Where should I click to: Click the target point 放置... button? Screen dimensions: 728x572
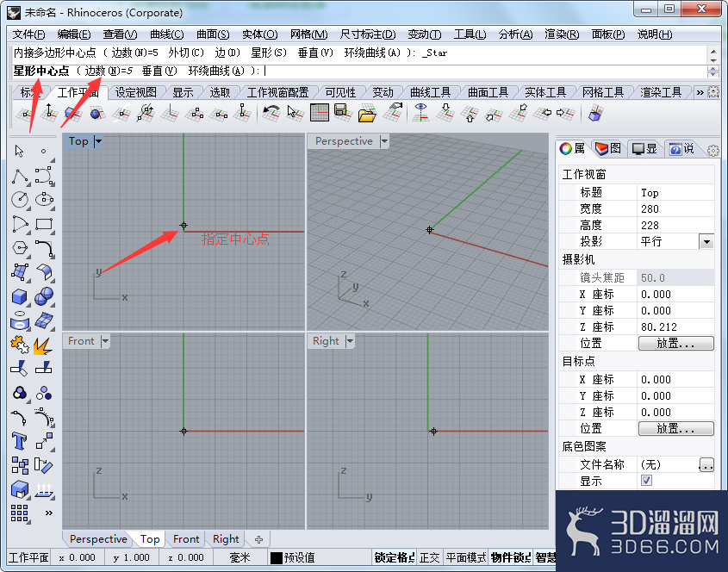coord(676,428)
